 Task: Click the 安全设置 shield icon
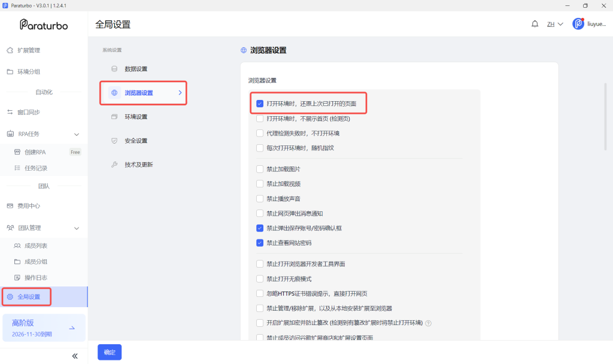114,141
